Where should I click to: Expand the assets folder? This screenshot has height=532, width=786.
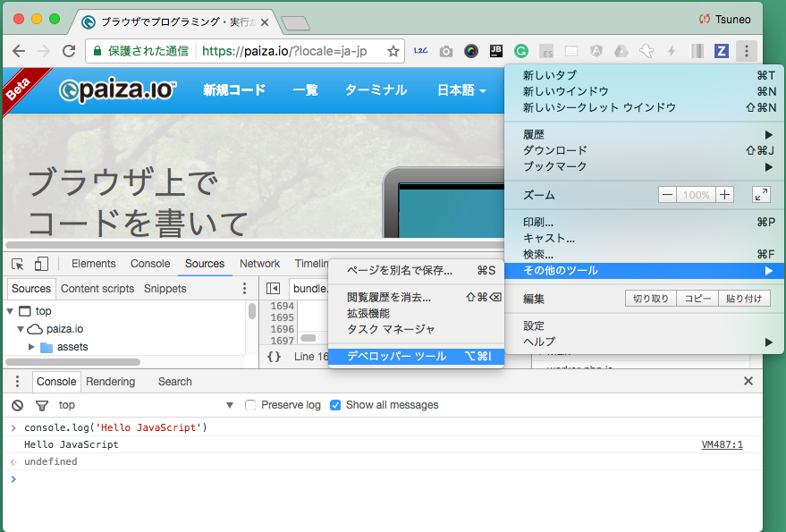point(31,347)
